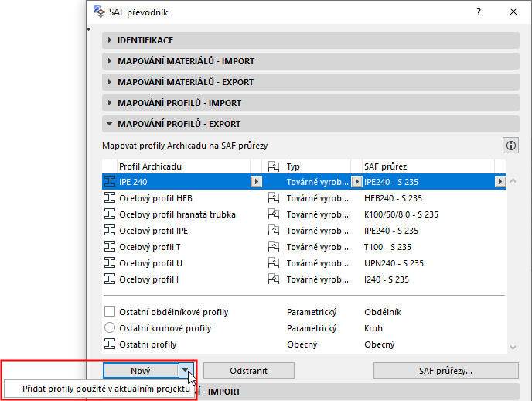The width and height of the screenshot is (532, 401).
Task: Click the Nový button
Action: tap(141, 371)
